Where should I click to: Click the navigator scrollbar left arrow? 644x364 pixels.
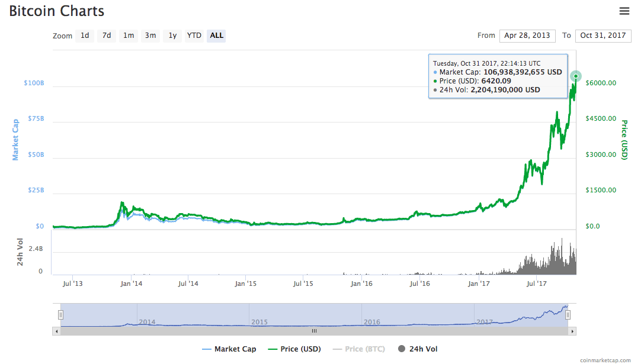(x=57, y=331)
